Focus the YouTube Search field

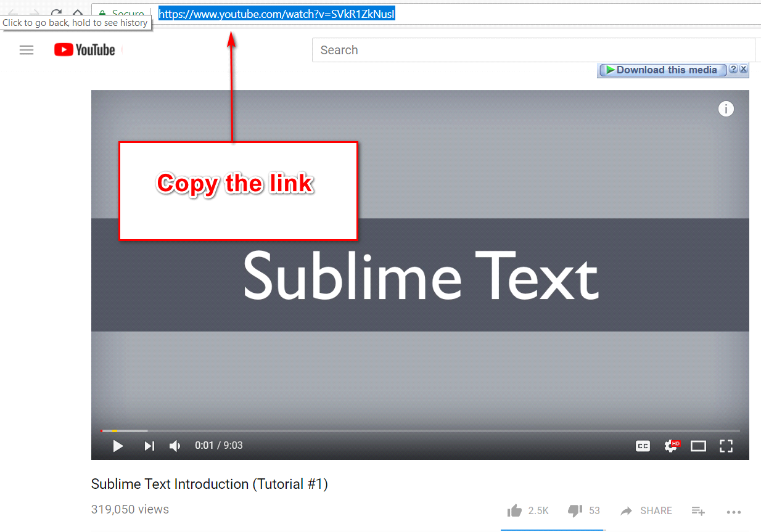533,50
